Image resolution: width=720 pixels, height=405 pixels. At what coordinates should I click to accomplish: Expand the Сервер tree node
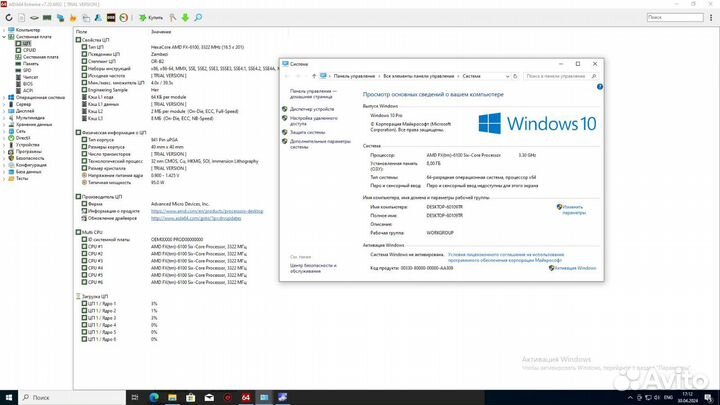point(4,104)
